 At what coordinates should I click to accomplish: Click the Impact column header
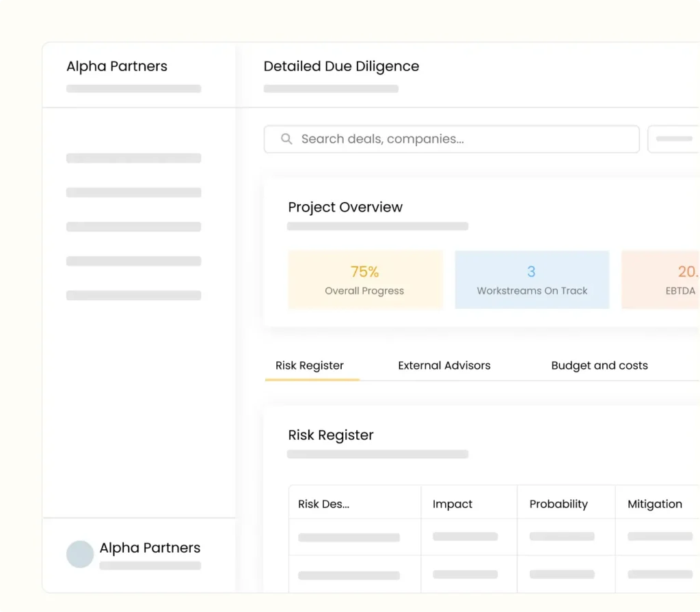click(453, 504)
